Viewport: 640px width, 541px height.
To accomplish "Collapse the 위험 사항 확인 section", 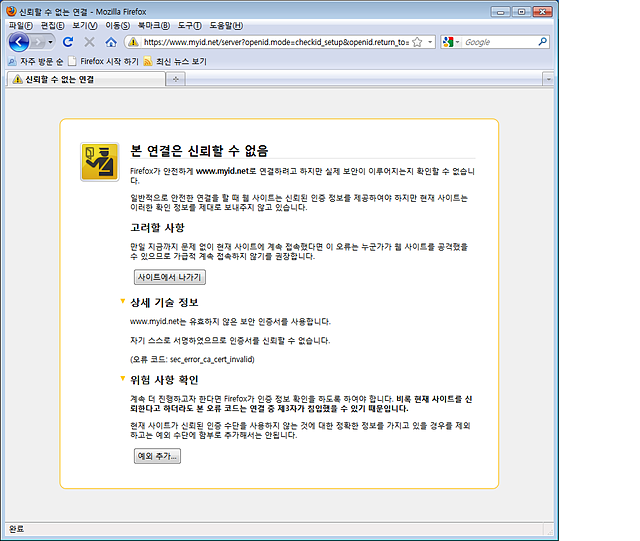I will (122, 378).
